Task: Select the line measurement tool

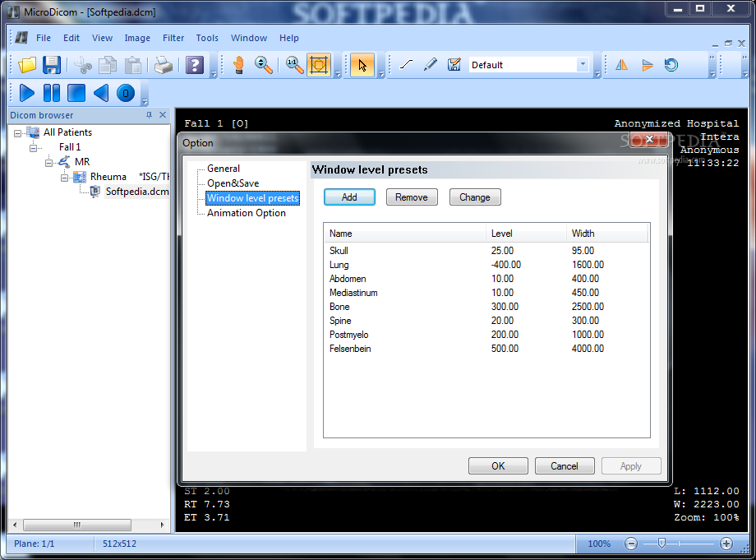Action: click(x=407, y=65)
